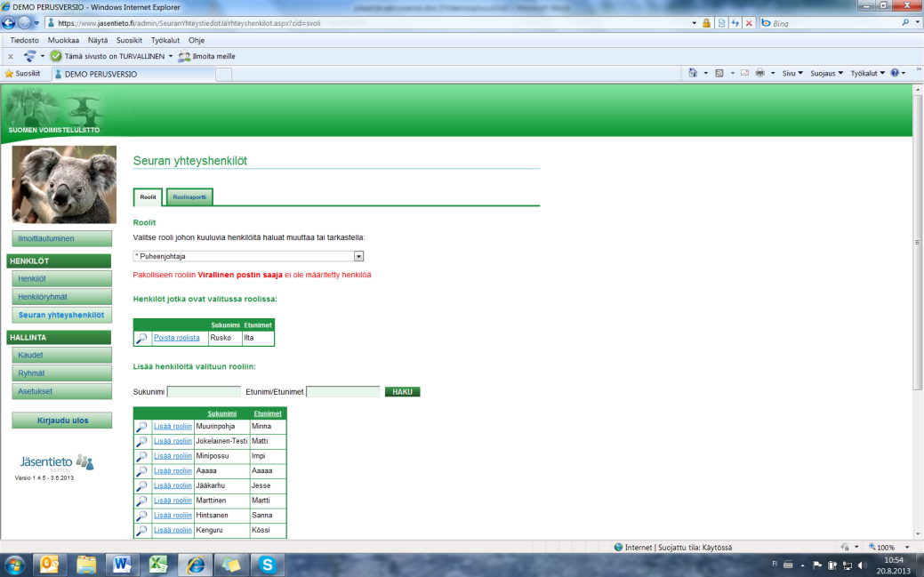Open the Tiedosto menu

(x=24, y=40)
